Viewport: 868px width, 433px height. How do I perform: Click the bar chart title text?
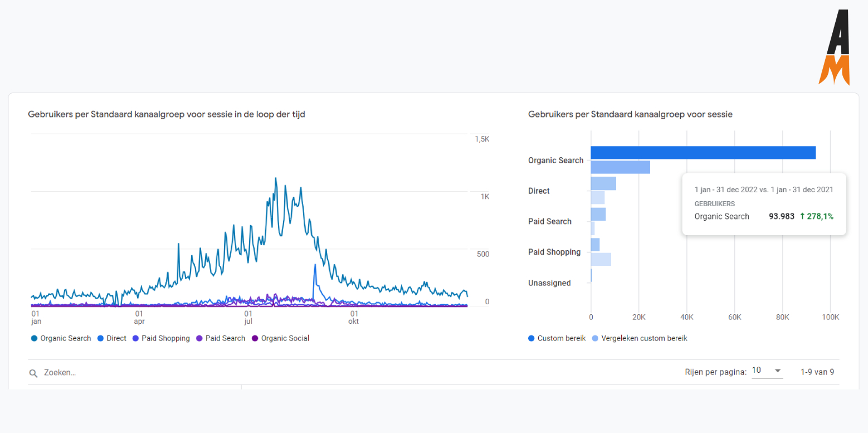pos(630,114)
